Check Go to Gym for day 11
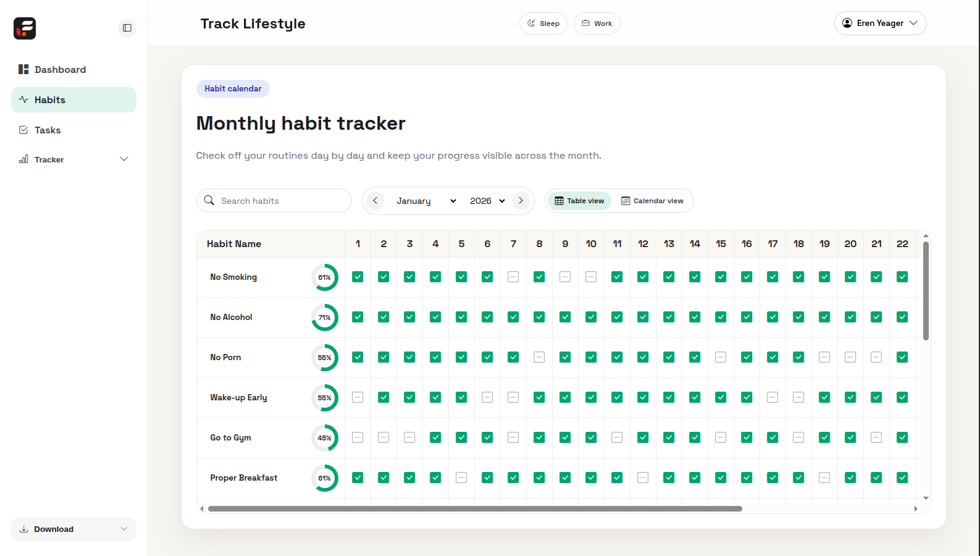Viewport: 980px width, 556px height. (617, 437)
